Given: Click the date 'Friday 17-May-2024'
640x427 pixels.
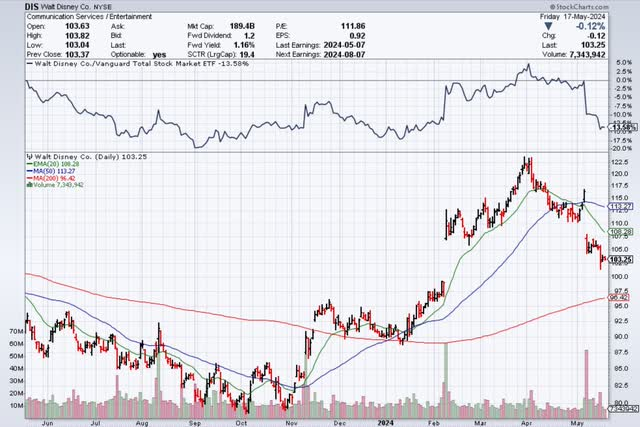Looking at the screenshot, I should coord(572,17).
